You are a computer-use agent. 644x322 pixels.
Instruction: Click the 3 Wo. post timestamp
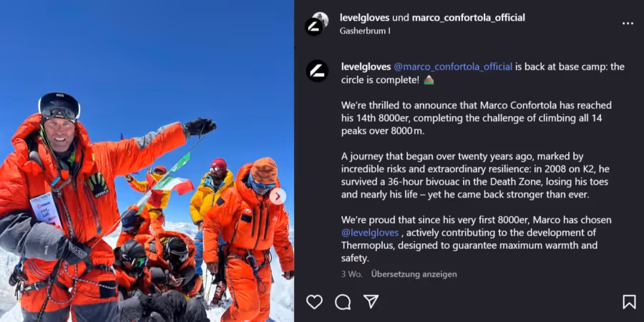(352, 274)
